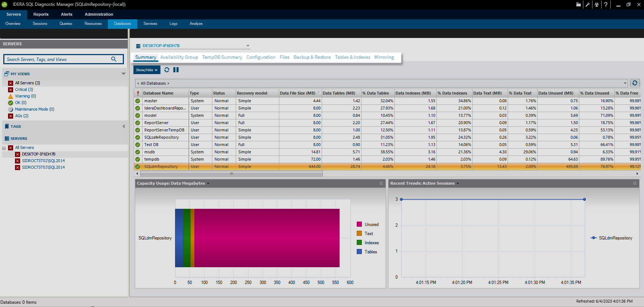This screenshot has height=307, width=644.
Task: Open the Show/Hide dropdown
Action: [x=147, y=70]
